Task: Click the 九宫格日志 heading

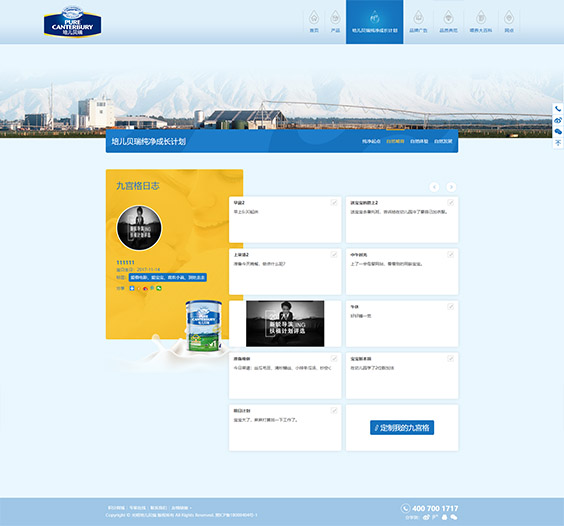Action: click(138, 186)
